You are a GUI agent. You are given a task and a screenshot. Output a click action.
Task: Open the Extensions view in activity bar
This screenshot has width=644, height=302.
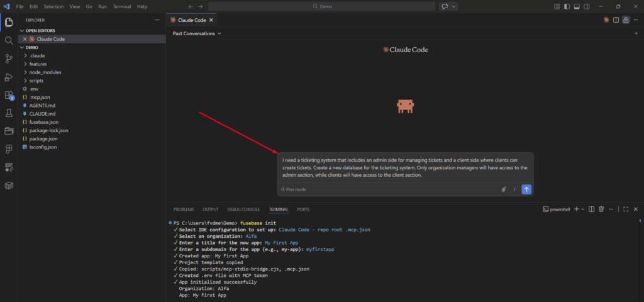(9, 96)
